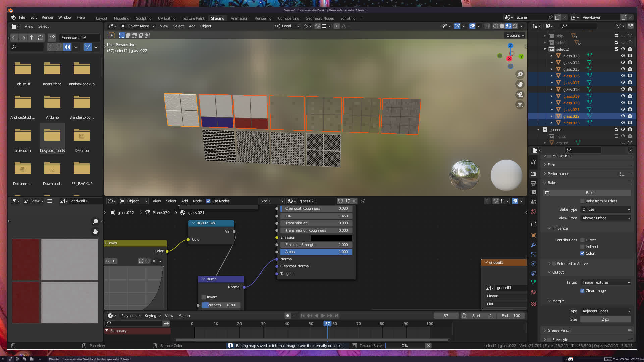The image size is (644, 362).
Task: Hide glass.018 with its eye icon
Action: click(623, 89)
